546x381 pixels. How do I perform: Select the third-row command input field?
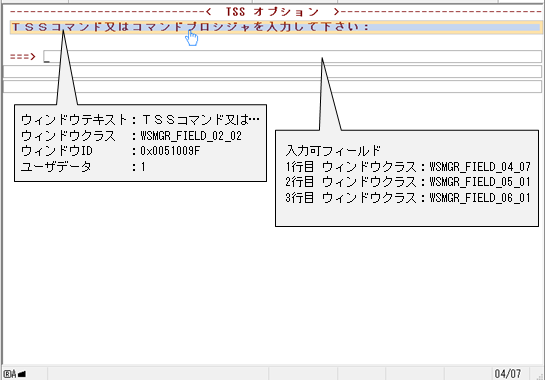(272, 86)
